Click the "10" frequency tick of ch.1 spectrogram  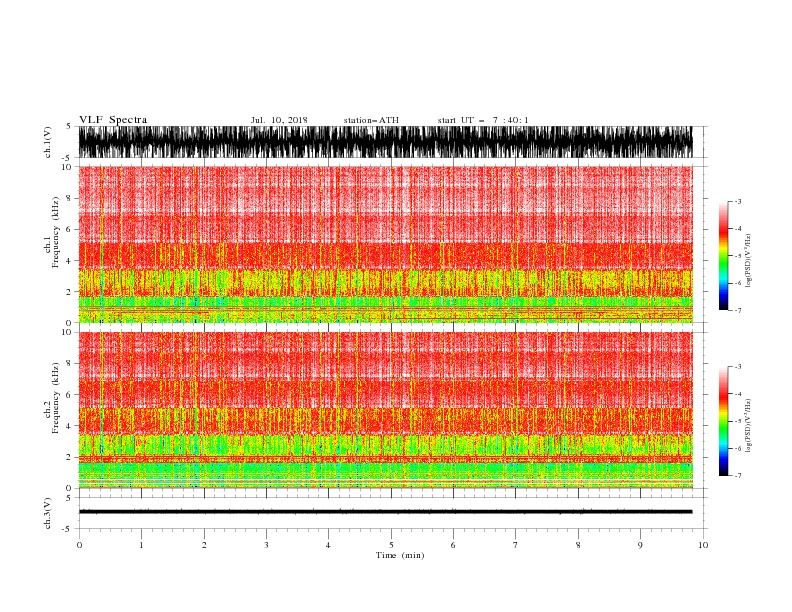point(66,167)
